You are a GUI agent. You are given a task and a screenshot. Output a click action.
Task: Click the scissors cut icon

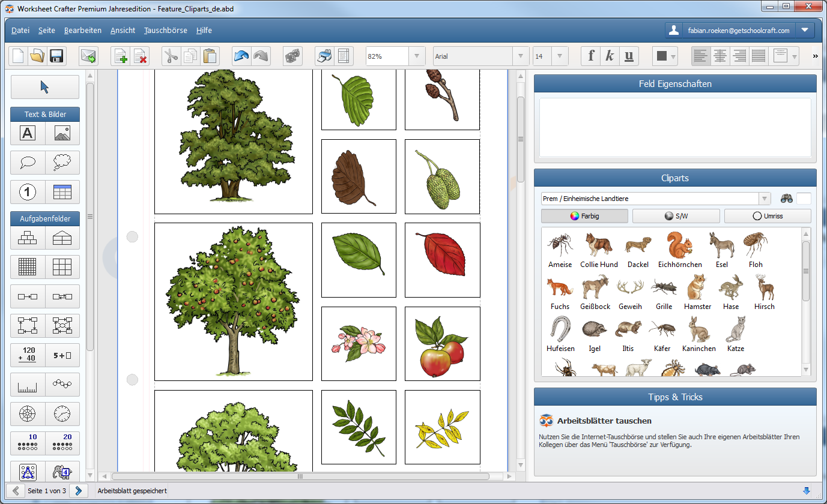pyautogui.click(x=171, y=56)
